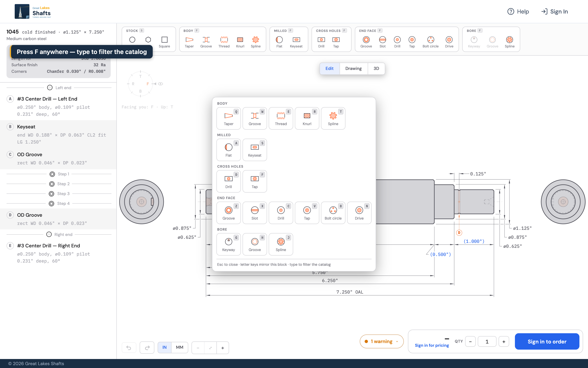Click Sign in to order button

coord(547,341)
